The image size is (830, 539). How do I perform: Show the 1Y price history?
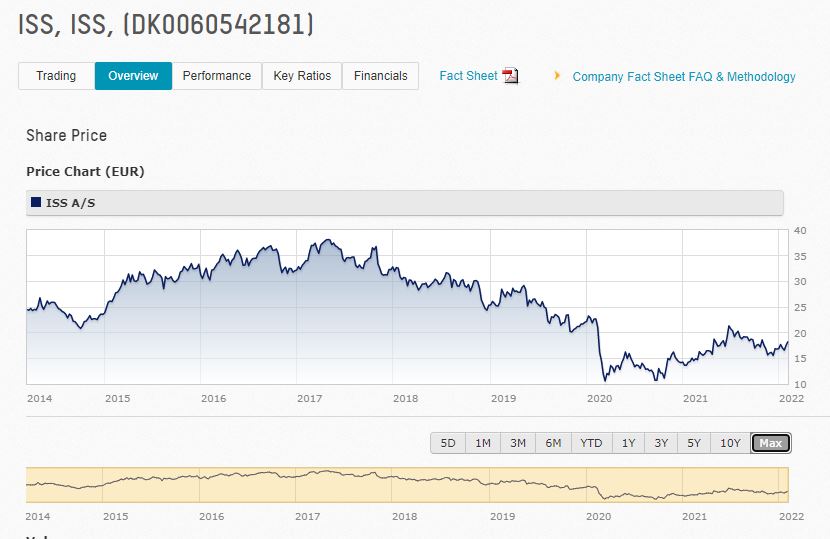pyautogui.click(x=628, y=443)
